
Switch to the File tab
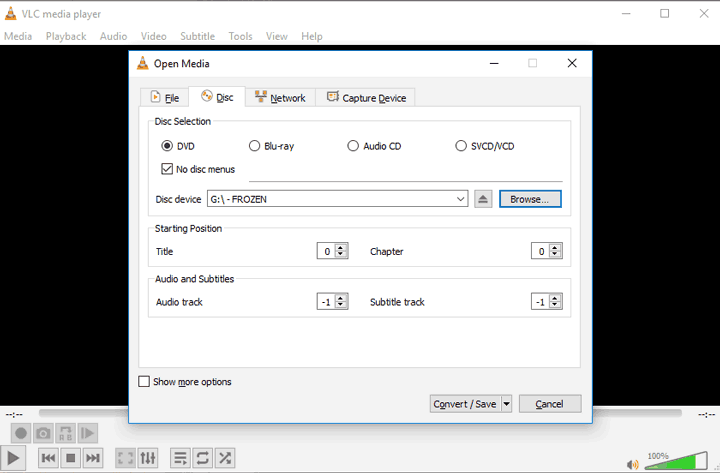[164, 97]
